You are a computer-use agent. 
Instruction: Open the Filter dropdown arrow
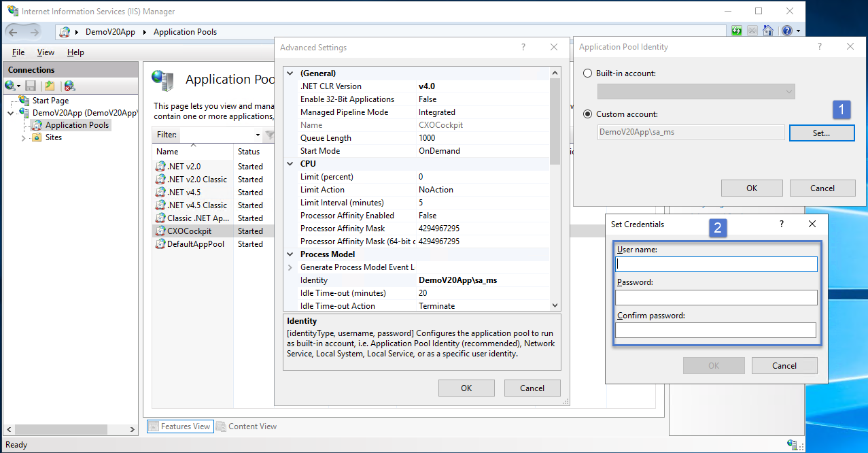click(x=258, y=135)
